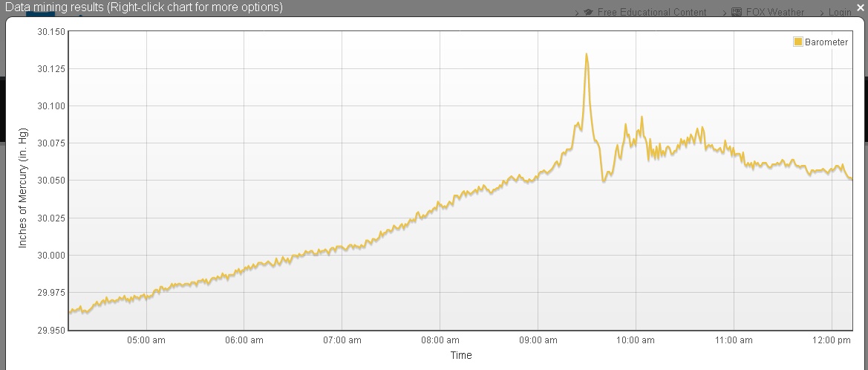Click the 12:00 pm time axis label
Image resolution: width=868 pixels, height=370 pixels.
(x=832, y=340)
